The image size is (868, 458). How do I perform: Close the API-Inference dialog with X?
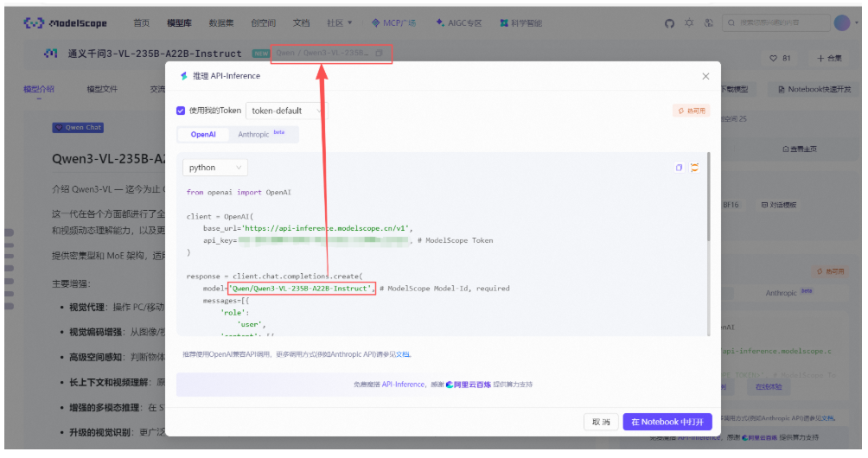(705, 76)
